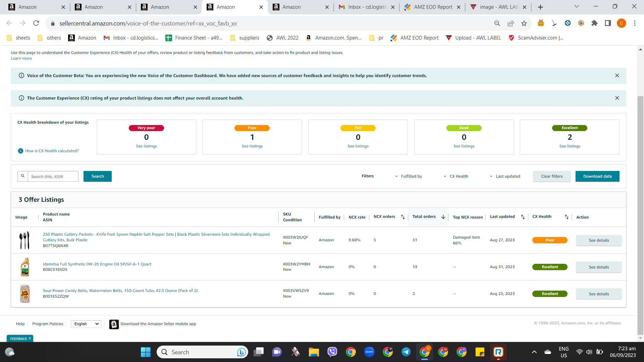Click the bookmark star icon in address bar
The image size is (644, 362).
tap(524, 23)
